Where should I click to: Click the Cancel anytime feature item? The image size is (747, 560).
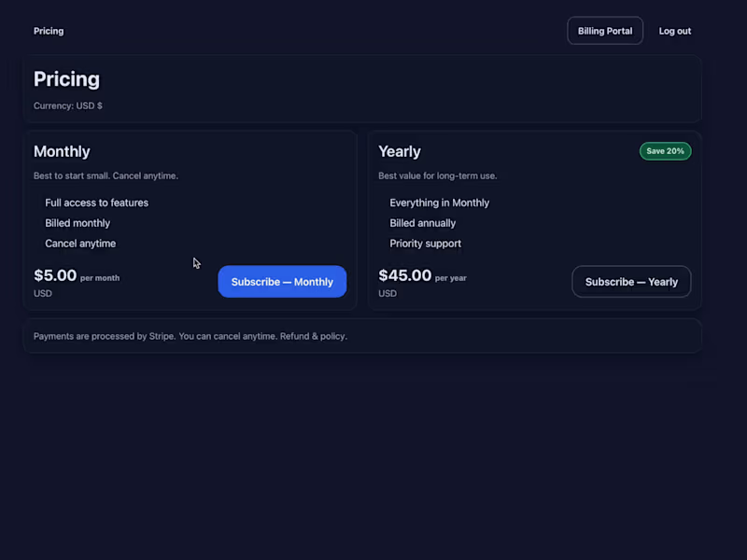[x=80, y=244]
